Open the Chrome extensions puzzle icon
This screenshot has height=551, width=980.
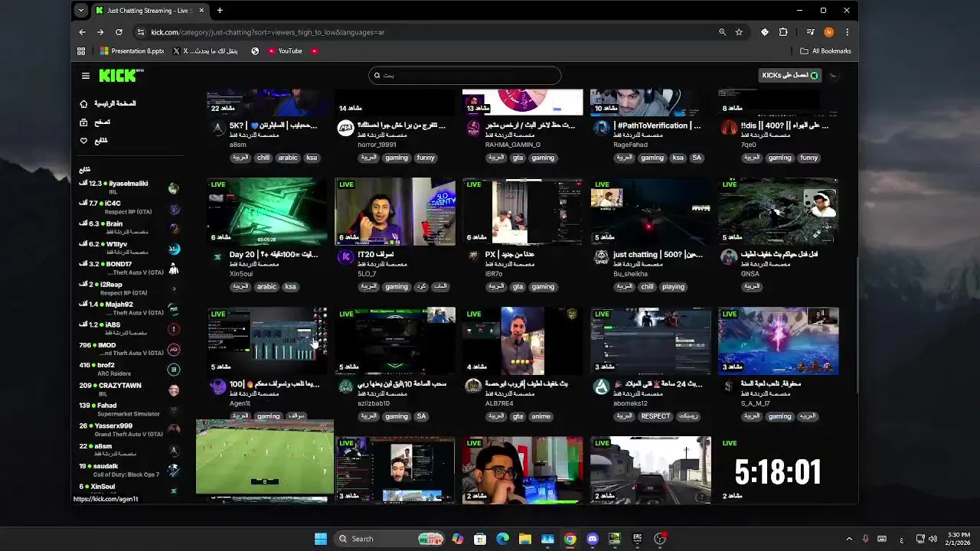coord(783,32)
